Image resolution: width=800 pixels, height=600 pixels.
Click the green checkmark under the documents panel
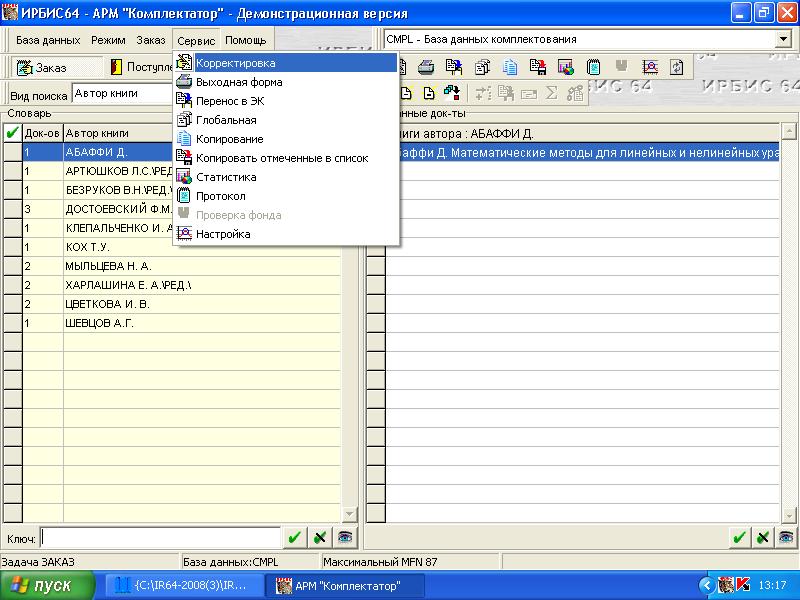(x=739, y=537)
